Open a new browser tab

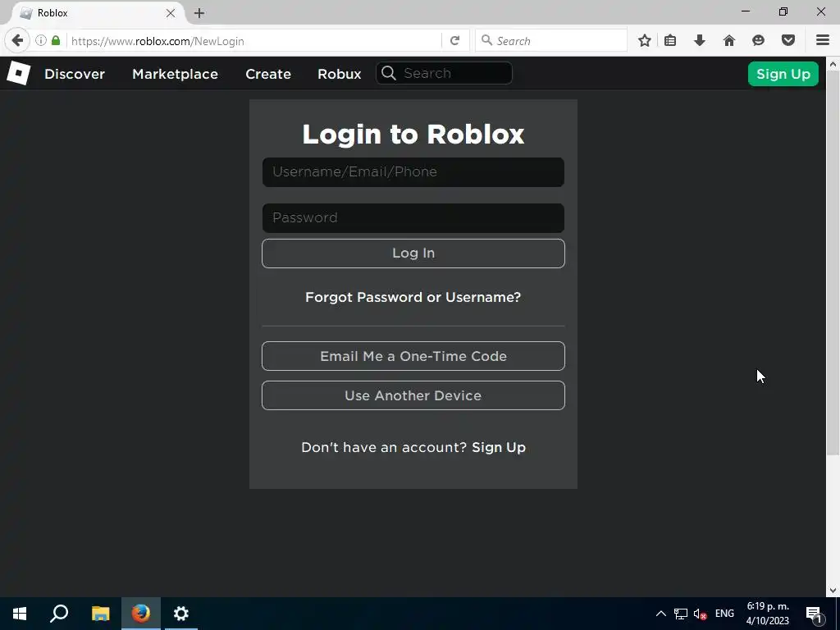click(199, 13)
